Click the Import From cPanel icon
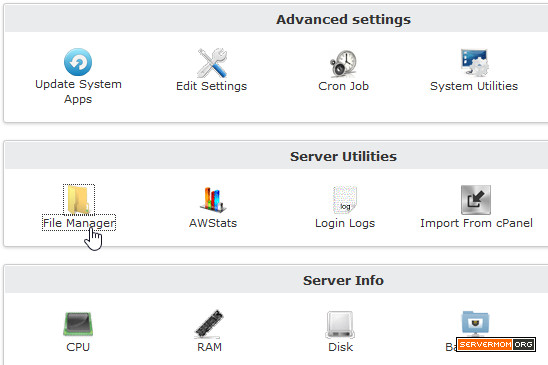 pos(476,200)
